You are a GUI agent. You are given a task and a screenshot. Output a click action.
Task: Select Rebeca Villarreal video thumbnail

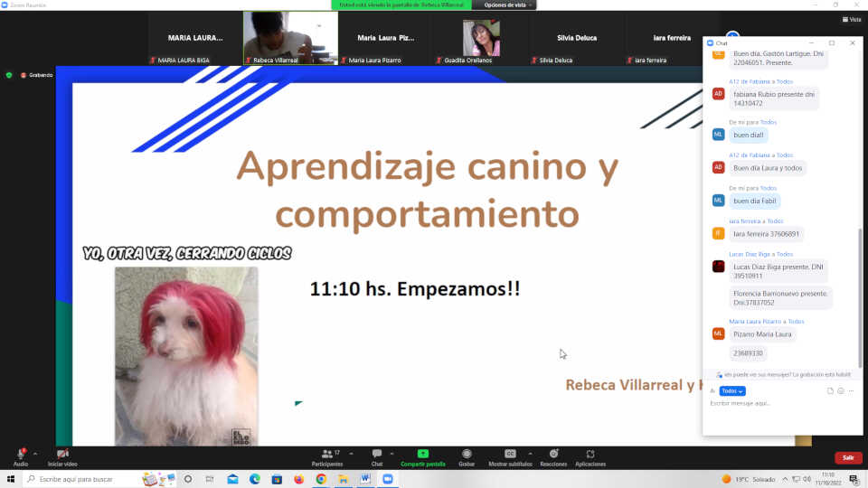(x=290, y=38)
